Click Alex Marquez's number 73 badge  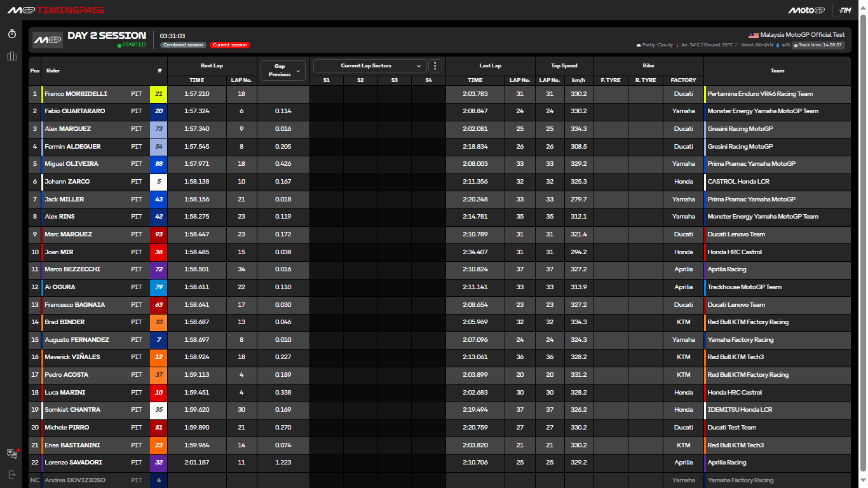(158, 129)
